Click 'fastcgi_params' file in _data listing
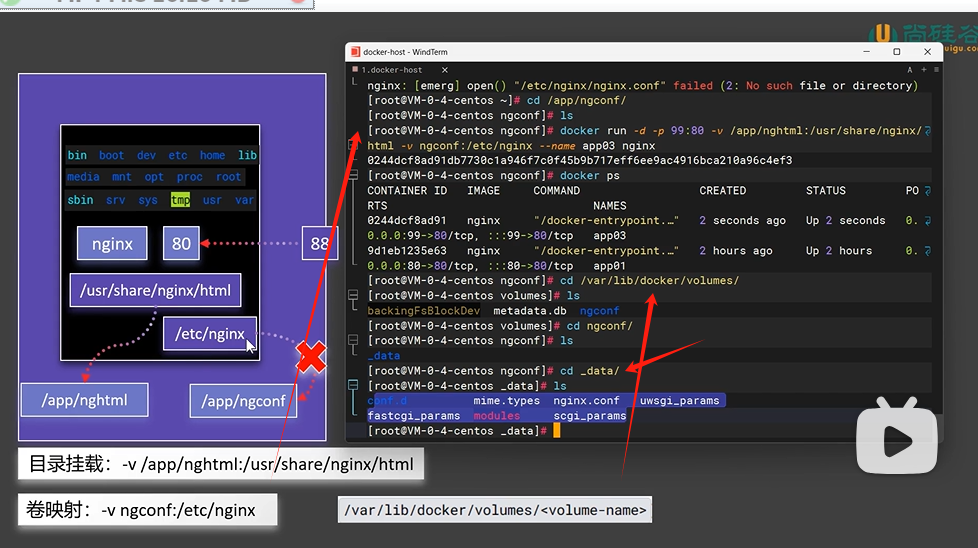Viewport: 978px width, 548px height. pyautogui.click(x=414, y=416)
